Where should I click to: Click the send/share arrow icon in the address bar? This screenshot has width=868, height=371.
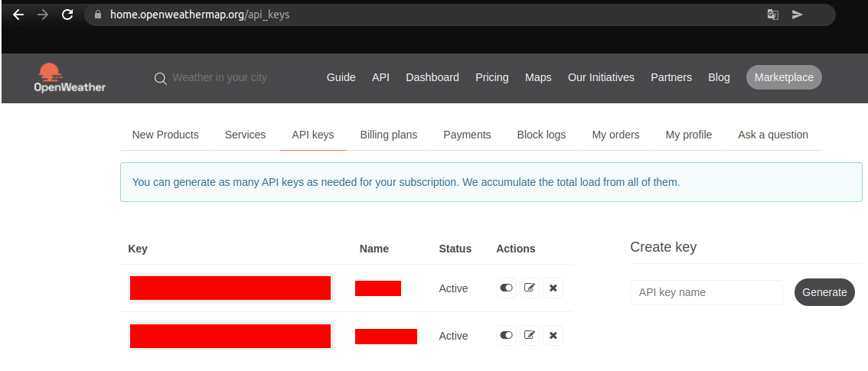point(797,15)
